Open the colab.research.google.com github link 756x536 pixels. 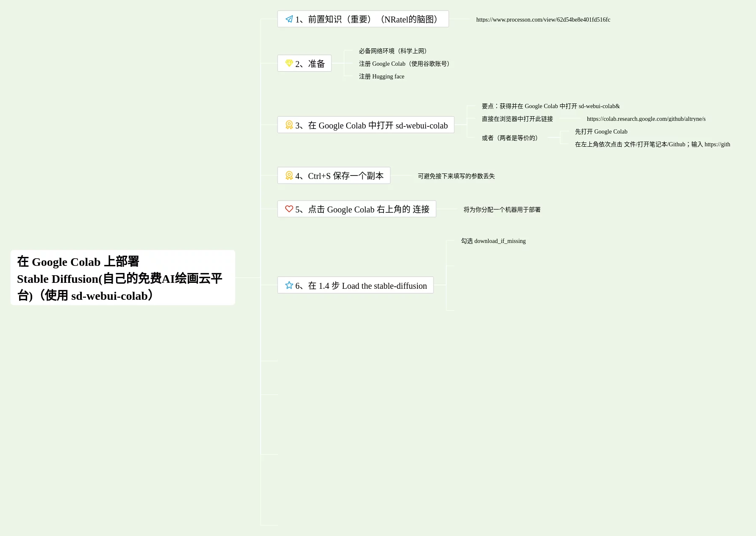pos(646,119)
